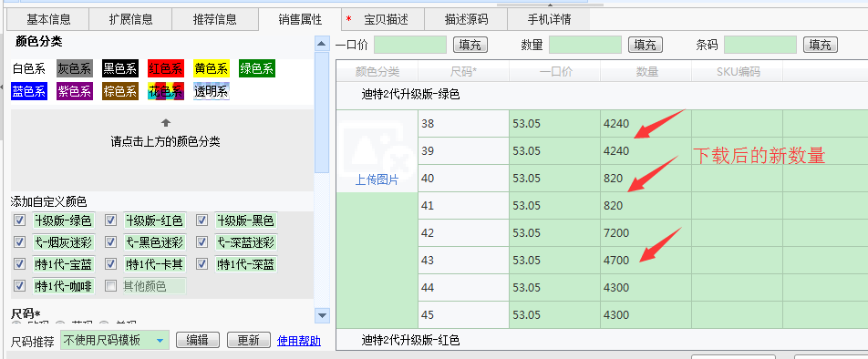868x359 pixels.
Task: Open the 推荐信息 tab
Action: (215, 20)
